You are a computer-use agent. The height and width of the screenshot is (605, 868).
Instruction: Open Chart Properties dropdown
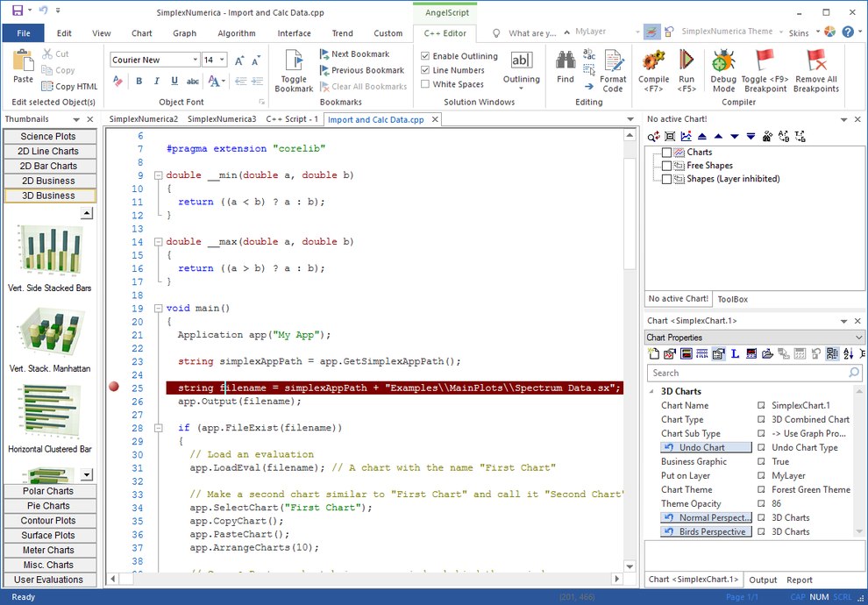point(858,337)
